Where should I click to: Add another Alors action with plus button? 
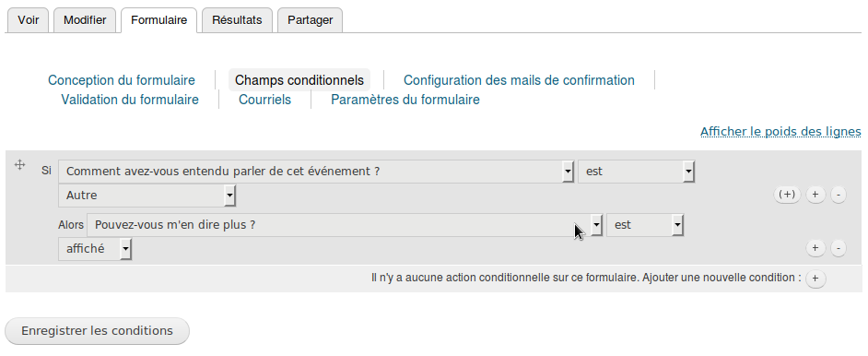coord(815,248)
